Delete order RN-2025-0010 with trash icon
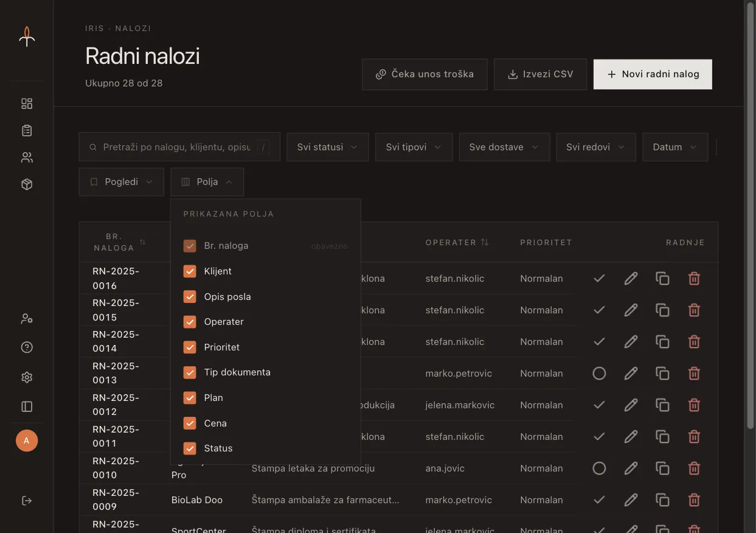756x533 pixels. (x=694, y=468)
